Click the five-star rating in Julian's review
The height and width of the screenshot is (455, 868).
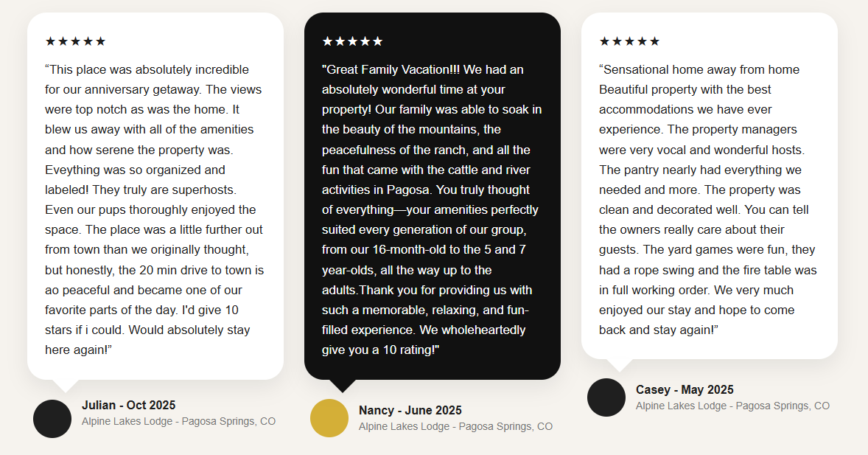tap(75, 41)
